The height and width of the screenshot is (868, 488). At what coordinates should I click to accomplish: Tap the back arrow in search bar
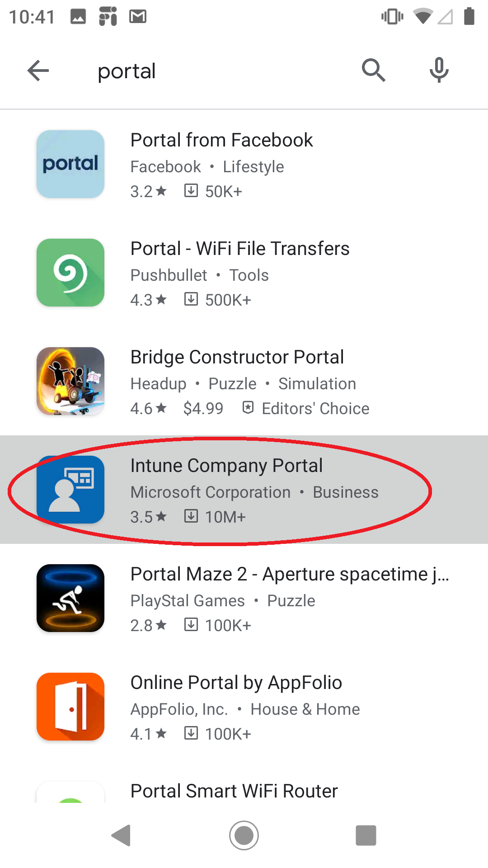38,71
